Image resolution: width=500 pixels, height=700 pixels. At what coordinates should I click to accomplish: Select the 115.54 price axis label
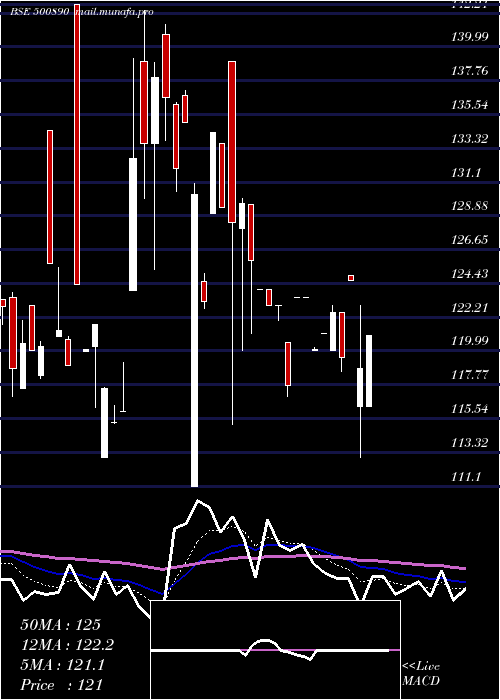[x=470, y=409]
